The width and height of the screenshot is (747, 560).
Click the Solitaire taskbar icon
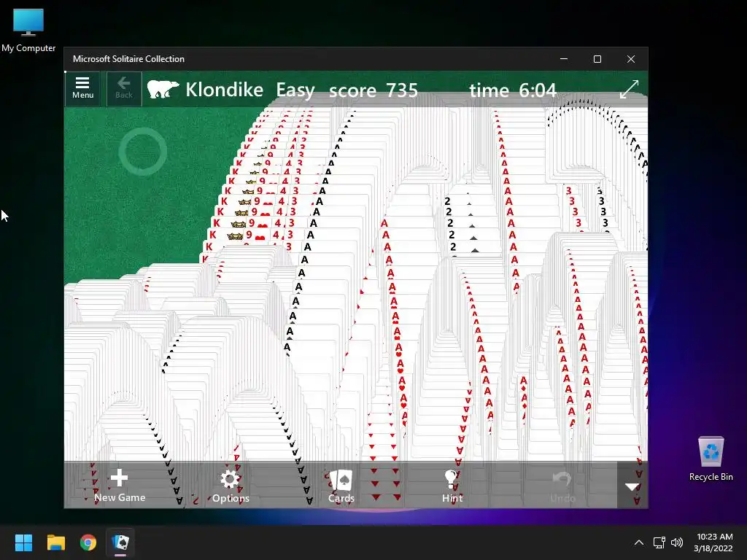tap(120, 542)
